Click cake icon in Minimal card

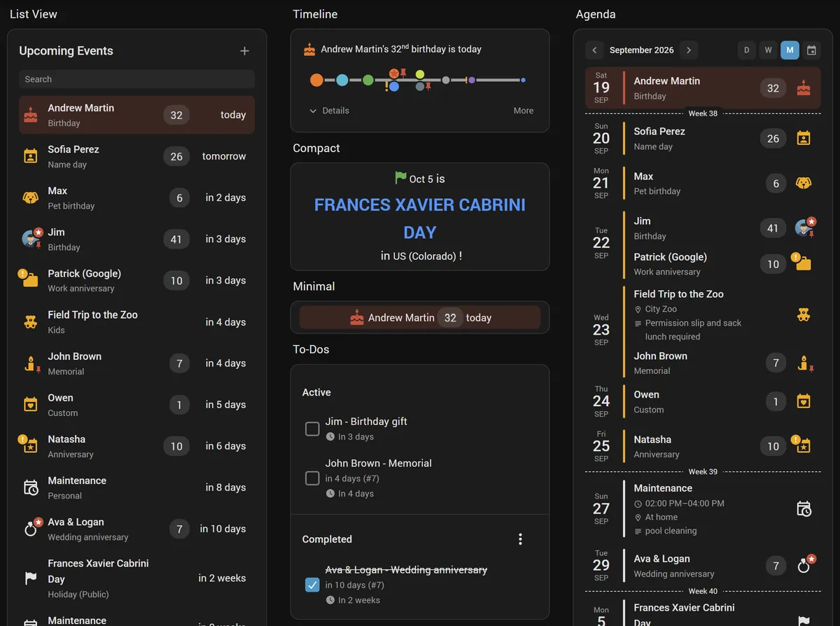tap(357, 317)
